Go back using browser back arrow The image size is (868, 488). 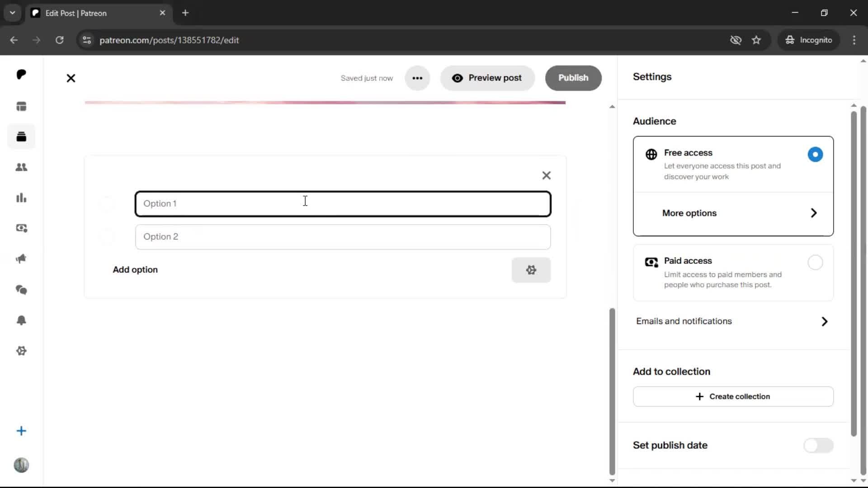pos(14,40)
